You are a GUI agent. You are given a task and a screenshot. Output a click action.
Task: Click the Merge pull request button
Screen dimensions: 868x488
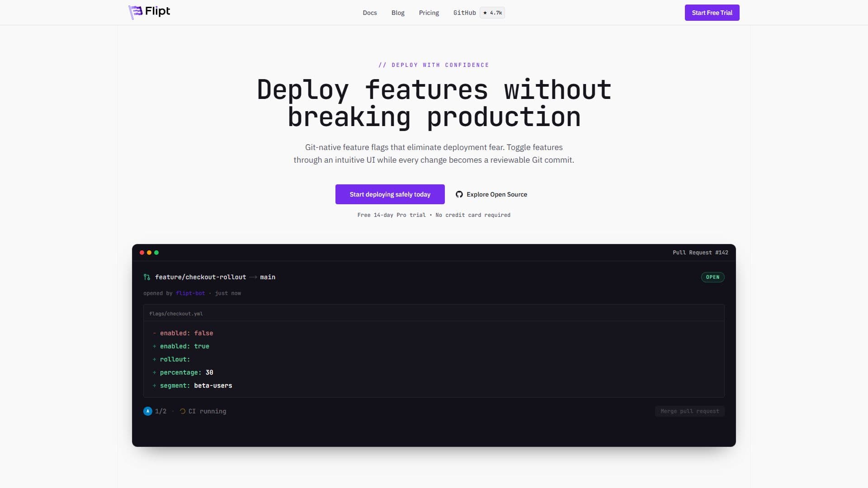click(690, 411)
